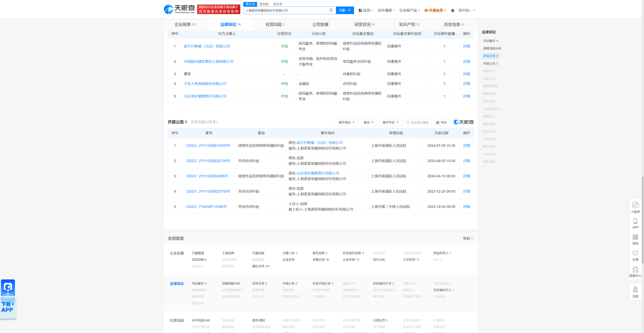View 详情 for hearing on 2024-06-03
The width and height of the screenshot is (644, 333).
pos(466,161)
